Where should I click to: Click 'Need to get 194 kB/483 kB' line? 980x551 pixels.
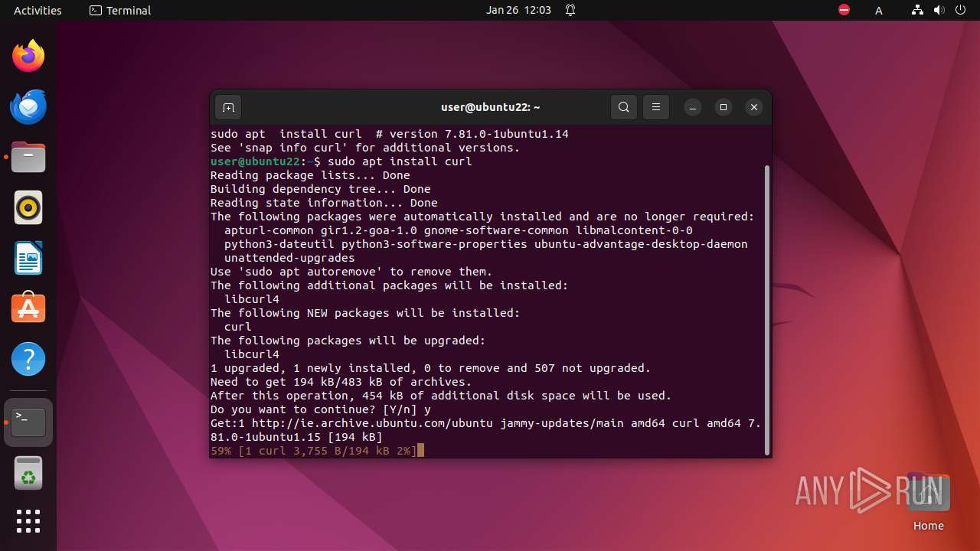(x=341, y=382)
